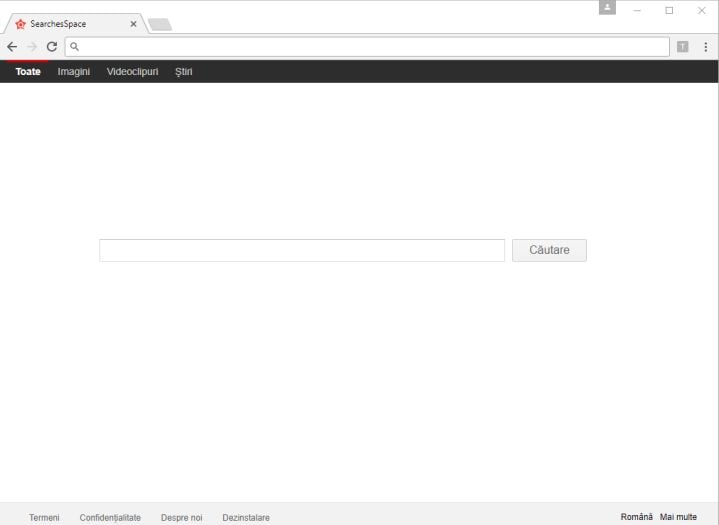Reload the page with the refresh icon

(x=52, y=47)
